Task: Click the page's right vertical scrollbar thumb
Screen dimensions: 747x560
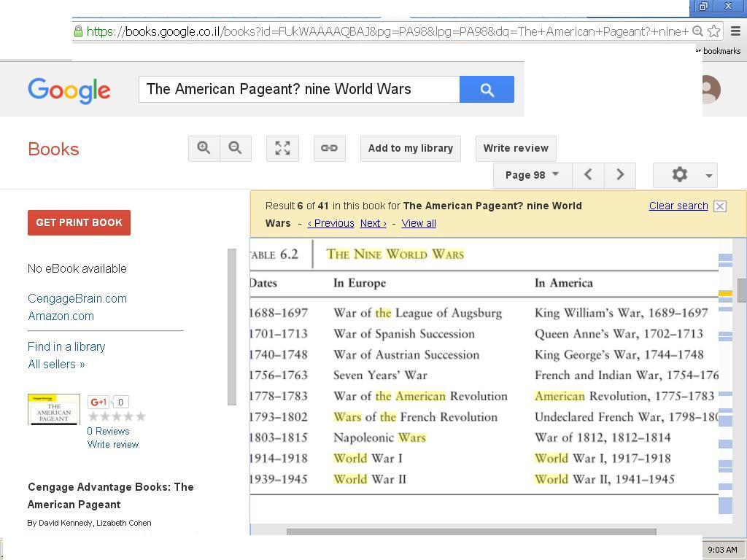Action: point(742,290)
